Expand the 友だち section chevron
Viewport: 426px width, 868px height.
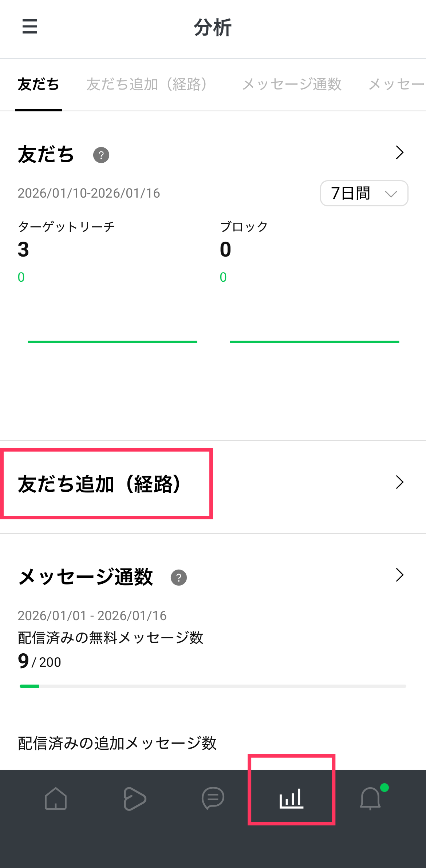pos(400,153)
